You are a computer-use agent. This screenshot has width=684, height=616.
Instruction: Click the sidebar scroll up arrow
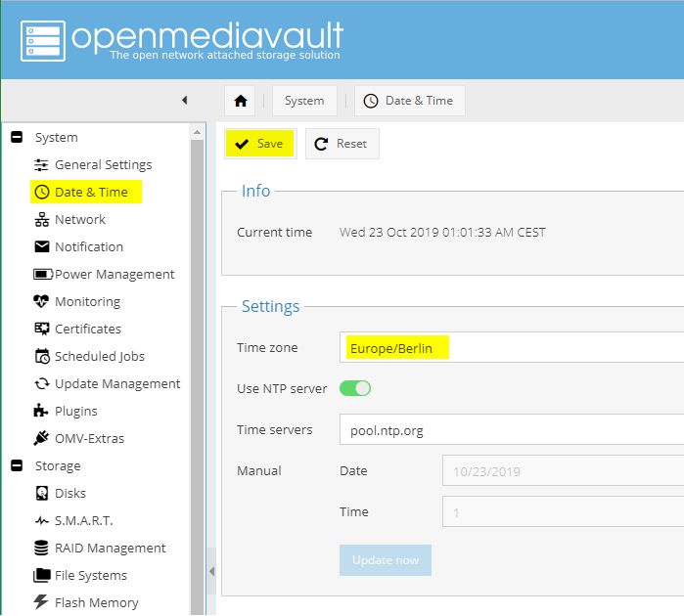[x=197, y=132]
